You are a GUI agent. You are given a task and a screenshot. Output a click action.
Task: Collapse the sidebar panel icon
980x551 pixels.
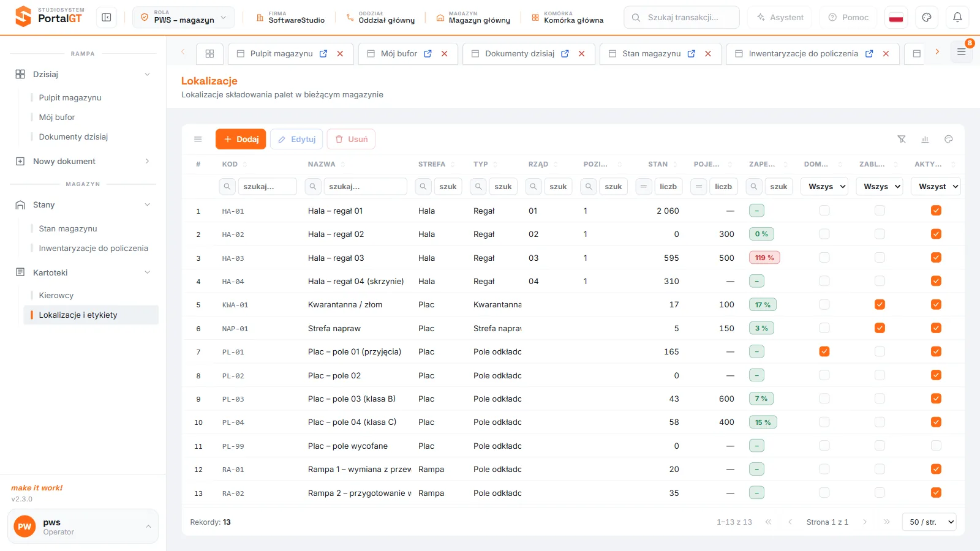tap(107, 17)
